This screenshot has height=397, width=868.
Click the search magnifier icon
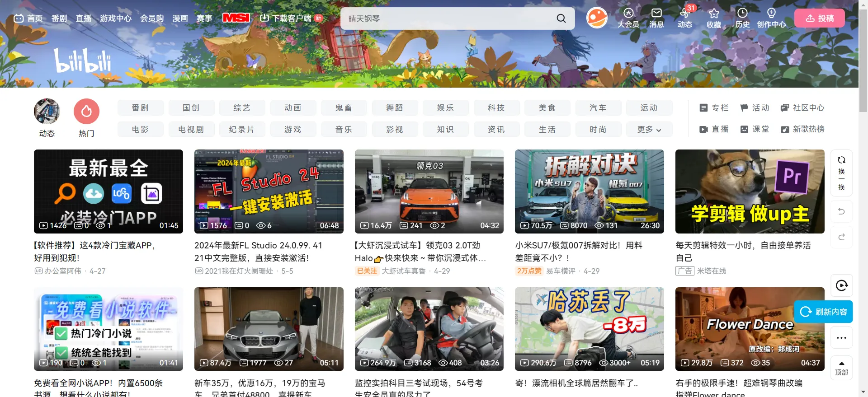[561, 19]
